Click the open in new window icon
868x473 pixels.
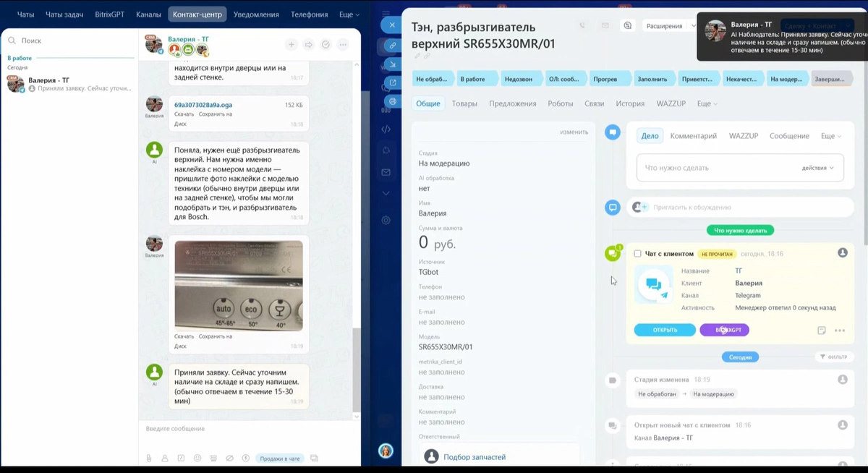click(392, 82)
